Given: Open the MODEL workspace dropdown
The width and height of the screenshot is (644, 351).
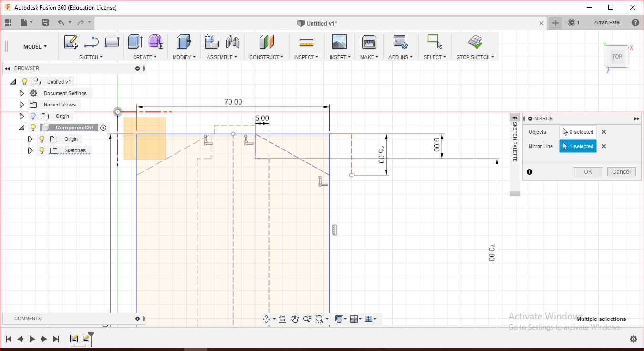Looking at the screenshot, I should coord(35,47).
